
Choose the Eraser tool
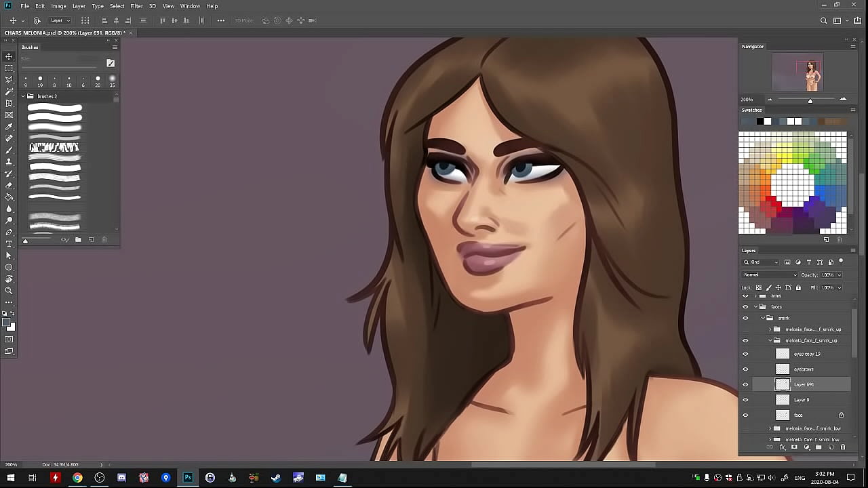click(x=9, y=185)
